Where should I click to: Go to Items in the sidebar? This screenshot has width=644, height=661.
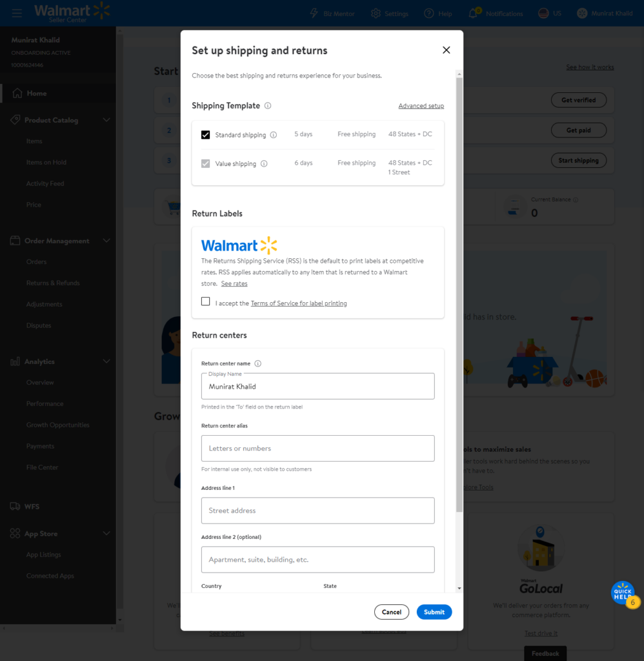[34, 141]
